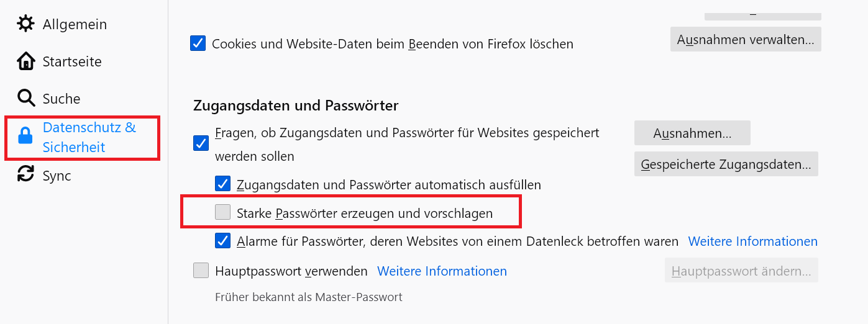Select the Datenschutz & Sicherheit text label
The width and height of the screenshot is (868, 324).
pyautogui.click(x=89, y=137)
